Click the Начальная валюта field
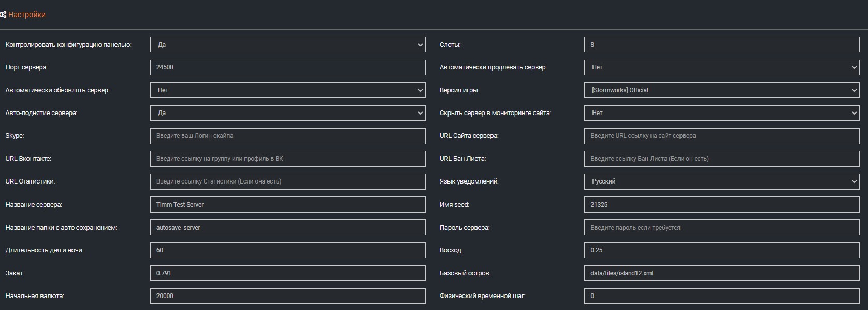 pyautogui.click(x=287, y=296)
